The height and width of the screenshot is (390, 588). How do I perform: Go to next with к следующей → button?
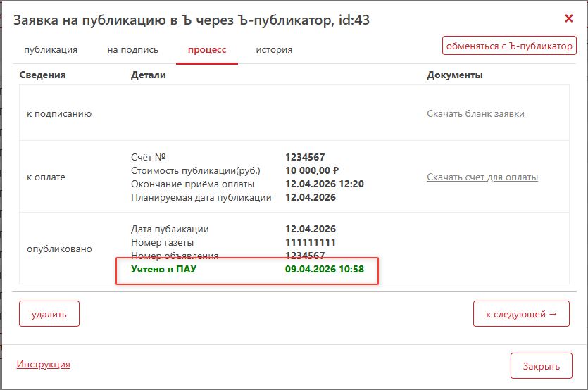tap(521, 314)
